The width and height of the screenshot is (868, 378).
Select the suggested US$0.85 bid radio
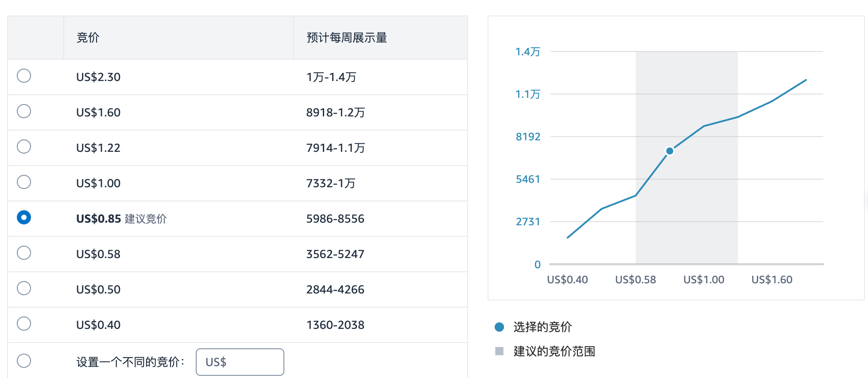24,217
